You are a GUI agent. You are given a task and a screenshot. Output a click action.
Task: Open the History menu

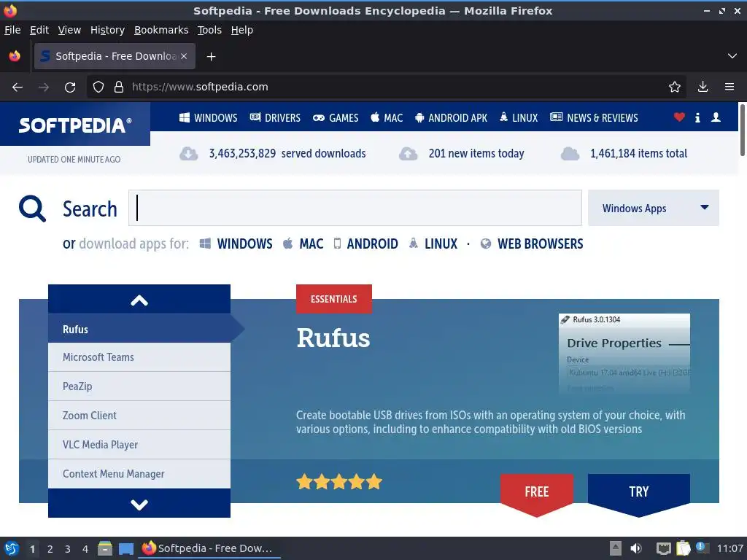point(107,30)
